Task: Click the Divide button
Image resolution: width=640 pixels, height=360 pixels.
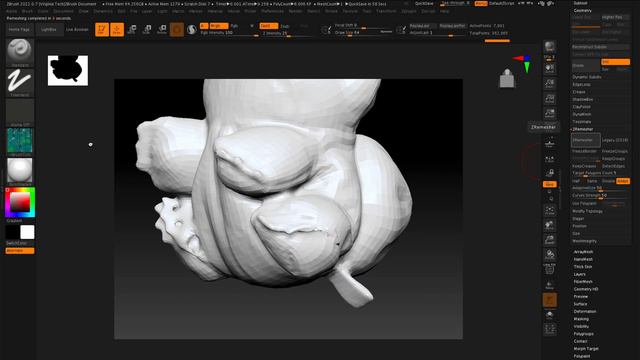Action: pos(585,65)
